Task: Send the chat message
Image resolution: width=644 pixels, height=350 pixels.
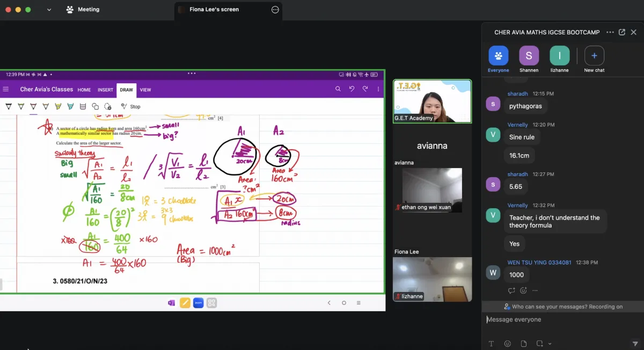Action: [635, 344]
